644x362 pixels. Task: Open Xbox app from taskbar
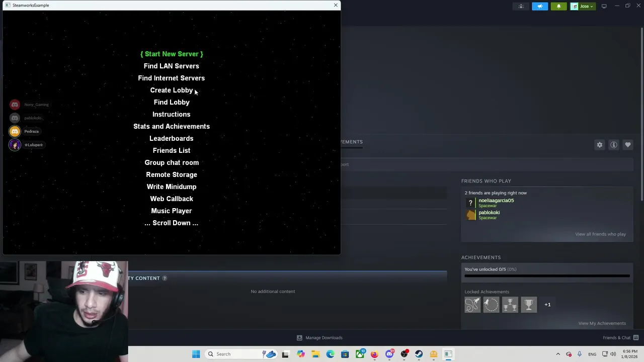(360, 354)
